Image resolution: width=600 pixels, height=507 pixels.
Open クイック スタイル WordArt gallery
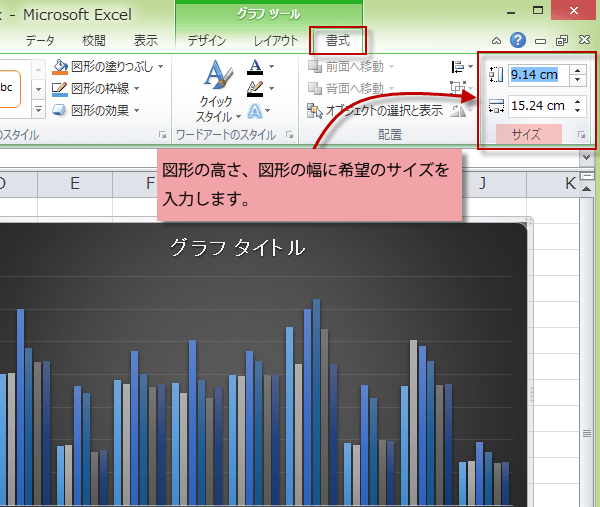click(x=218, y=91)
